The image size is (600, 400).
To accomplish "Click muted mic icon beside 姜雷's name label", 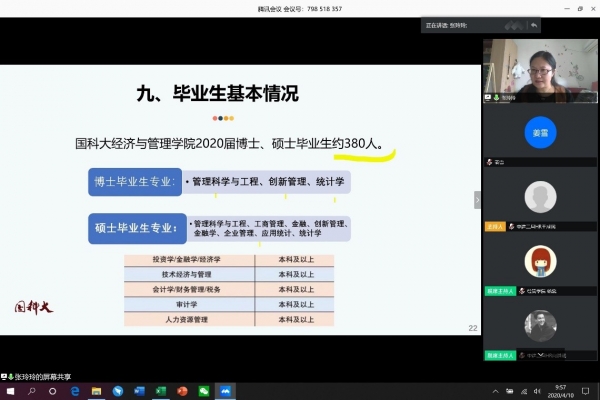I will point(489,162).
